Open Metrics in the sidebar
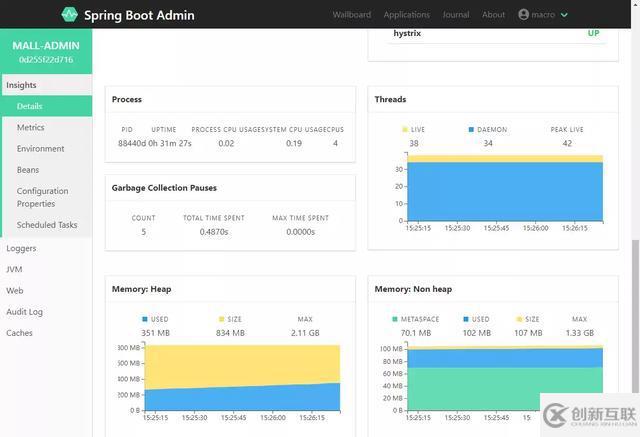640x437 pixels. coord(30,127)
